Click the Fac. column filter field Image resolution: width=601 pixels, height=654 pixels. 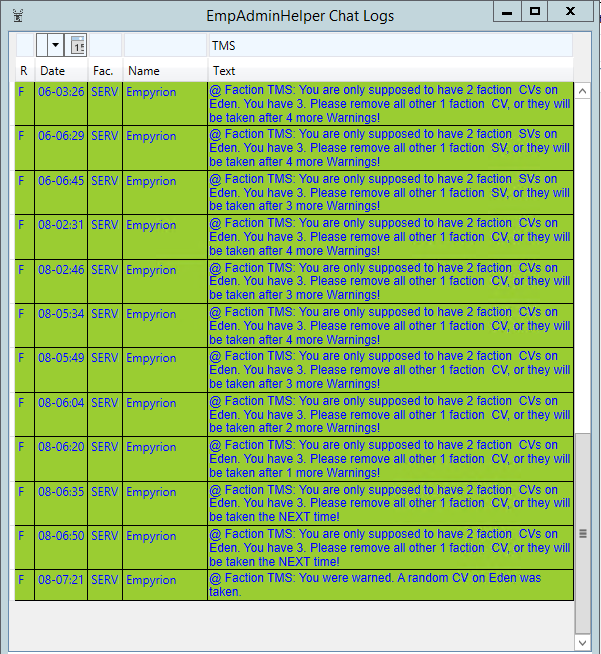coord(105,45)
